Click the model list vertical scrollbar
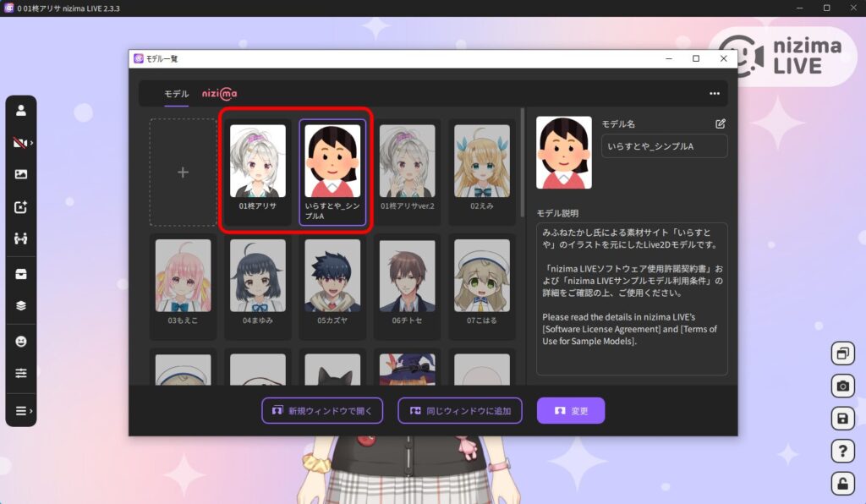This screenshot has height=504, width=866. pyautogui.click(x=523, y=163)
